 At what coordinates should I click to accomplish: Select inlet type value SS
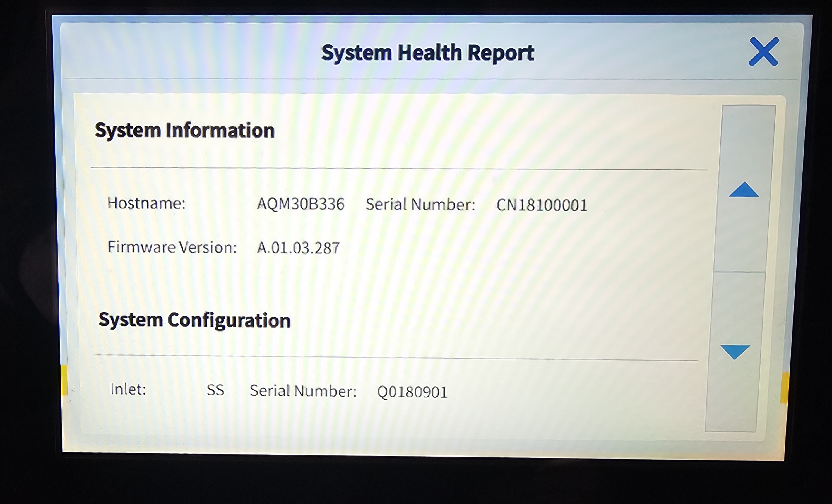click(x=215, y=390)
